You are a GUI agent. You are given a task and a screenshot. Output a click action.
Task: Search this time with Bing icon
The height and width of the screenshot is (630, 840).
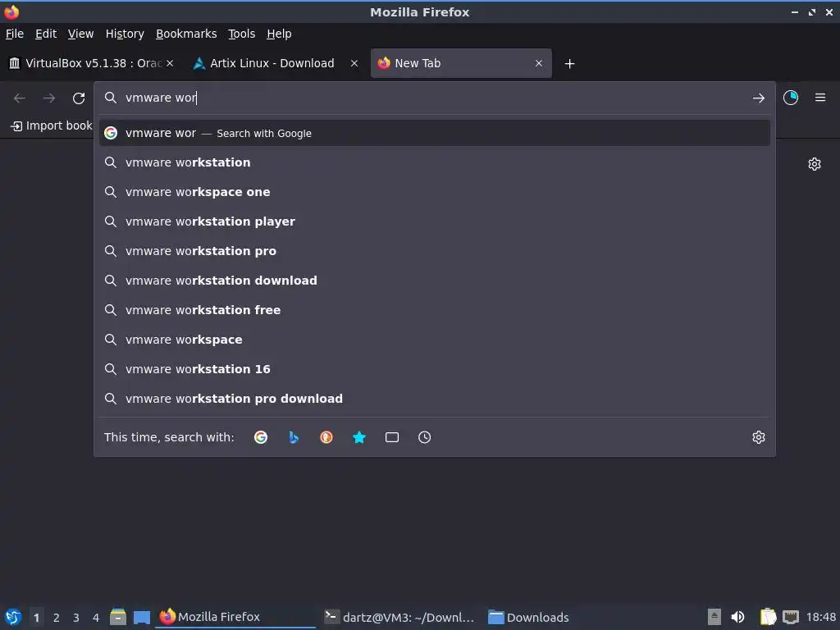(x=294, y=437)
